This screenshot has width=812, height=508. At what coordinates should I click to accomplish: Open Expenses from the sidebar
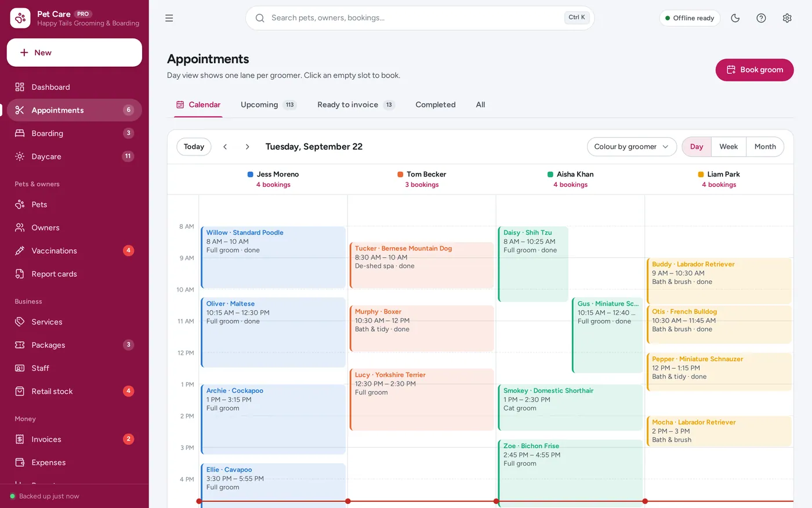[74, 463]
